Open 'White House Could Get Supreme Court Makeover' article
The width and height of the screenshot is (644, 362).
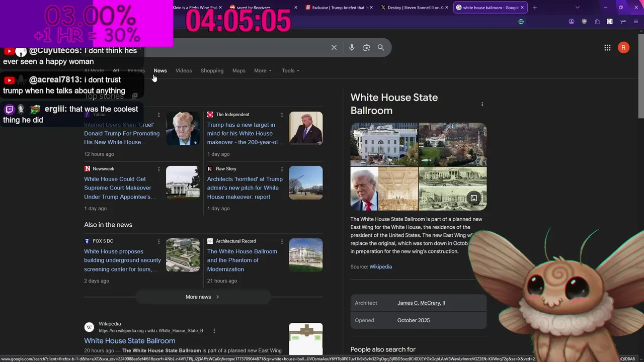pyautogui.click(x=120, y=188)
